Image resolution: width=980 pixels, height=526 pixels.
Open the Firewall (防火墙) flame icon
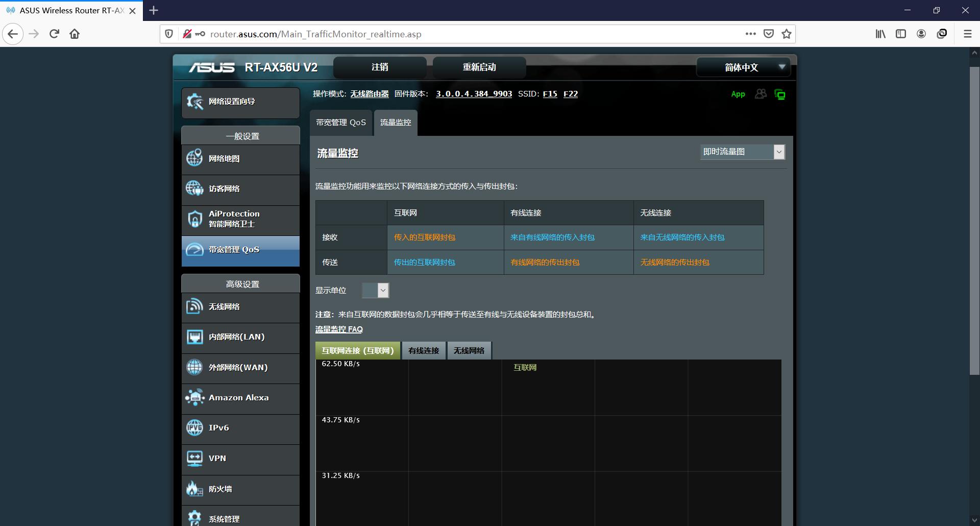194,489
